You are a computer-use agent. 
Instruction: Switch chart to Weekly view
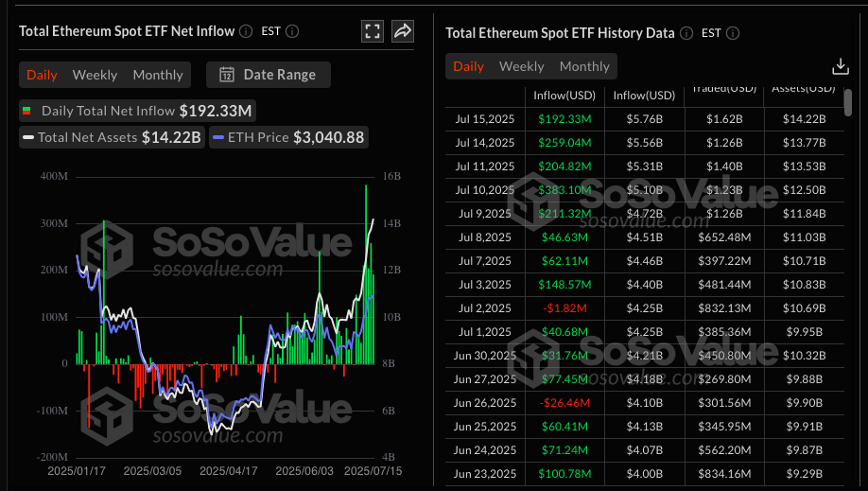tap(95, 75)
